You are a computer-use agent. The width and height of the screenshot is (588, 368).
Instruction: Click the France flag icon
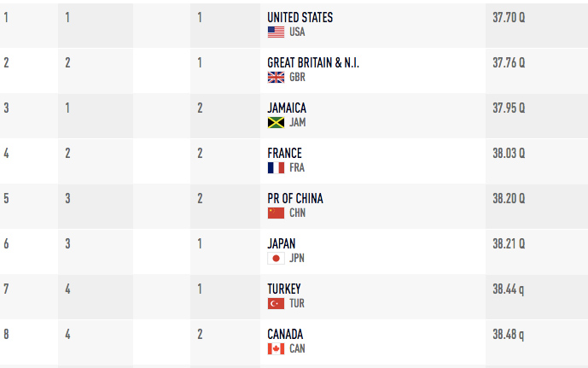(276, 167)
